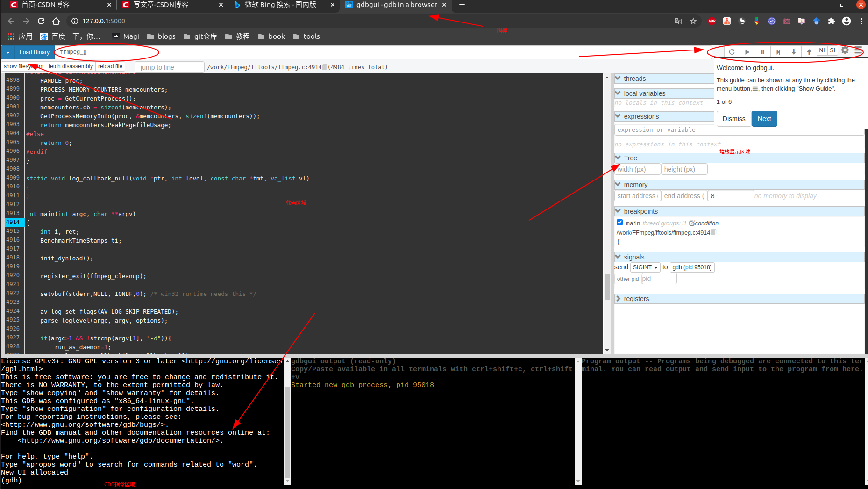Collapse the threads panel

click(619, 78)
